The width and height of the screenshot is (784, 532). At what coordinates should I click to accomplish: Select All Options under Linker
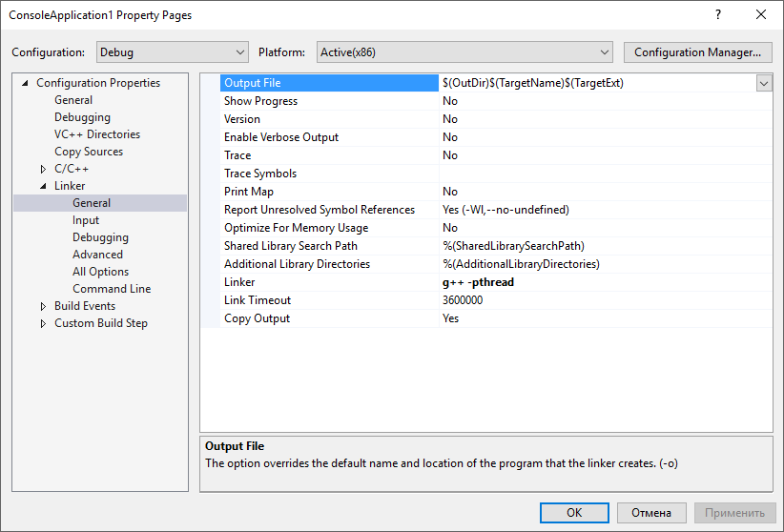pyautogui.click(x=100, y=272)
